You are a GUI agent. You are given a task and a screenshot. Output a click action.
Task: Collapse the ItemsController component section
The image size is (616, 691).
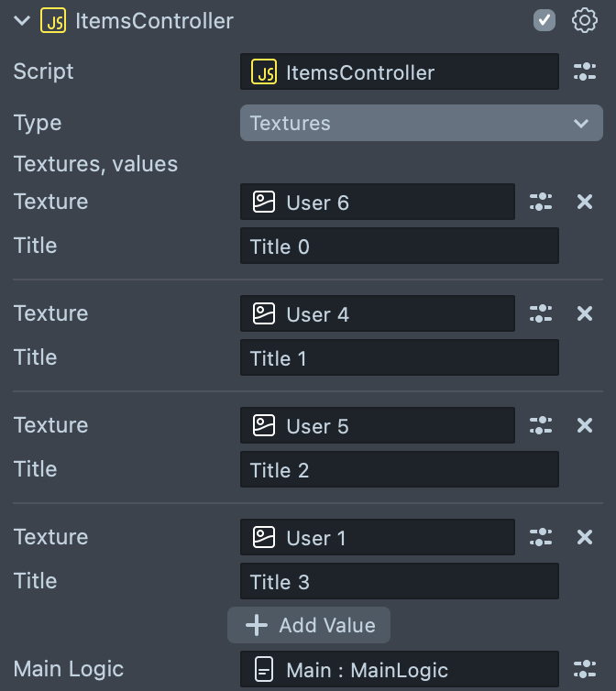[22, 20]
